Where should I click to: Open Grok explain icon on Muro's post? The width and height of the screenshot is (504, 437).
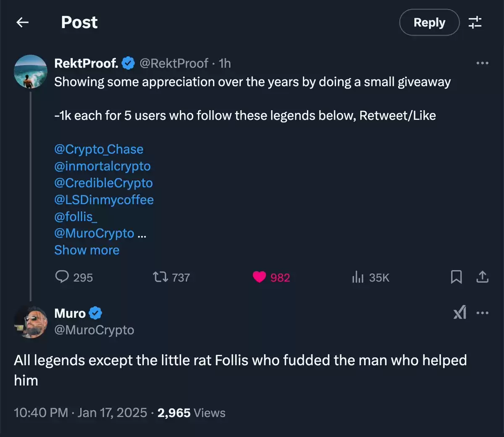click(460, 313)
